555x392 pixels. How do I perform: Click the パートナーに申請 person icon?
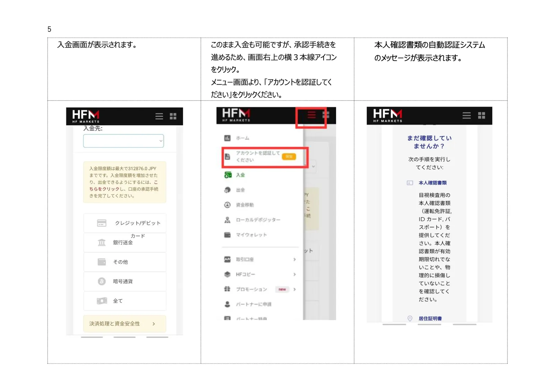[x=227, y=304]
